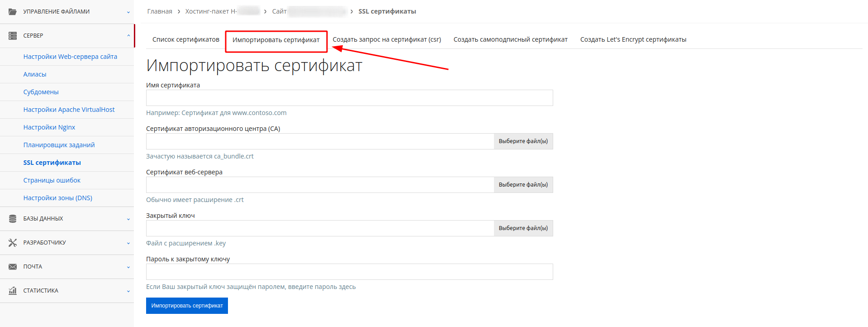Expand the Разработчику section chevron
868x327 pixels.
pyautogui.click(x=128, y=243)
